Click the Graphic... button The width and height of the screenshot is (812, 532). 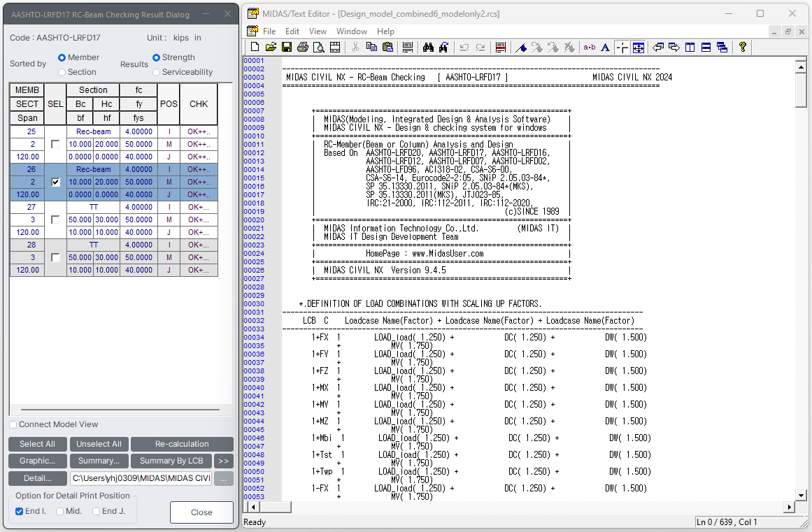pyautogui.click(x=37, y=461)
